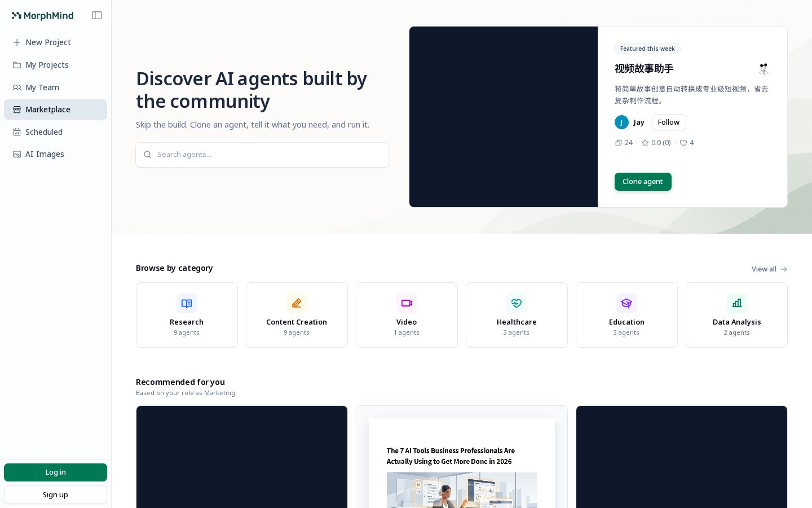This screenshot has height=508, width=812.
Task: Click the Featured this week badge
Action: (x=647, y=49)
